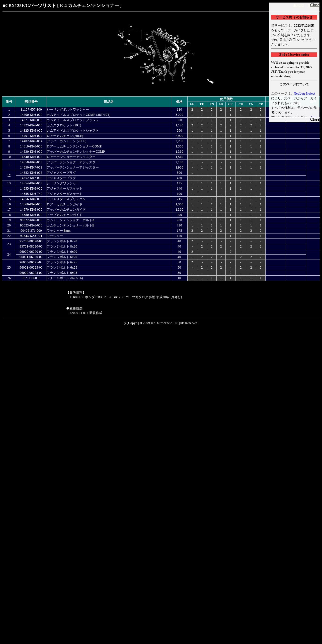Click the FP column header
Viewport: 322px width, 644px height.
click(221, 104)
